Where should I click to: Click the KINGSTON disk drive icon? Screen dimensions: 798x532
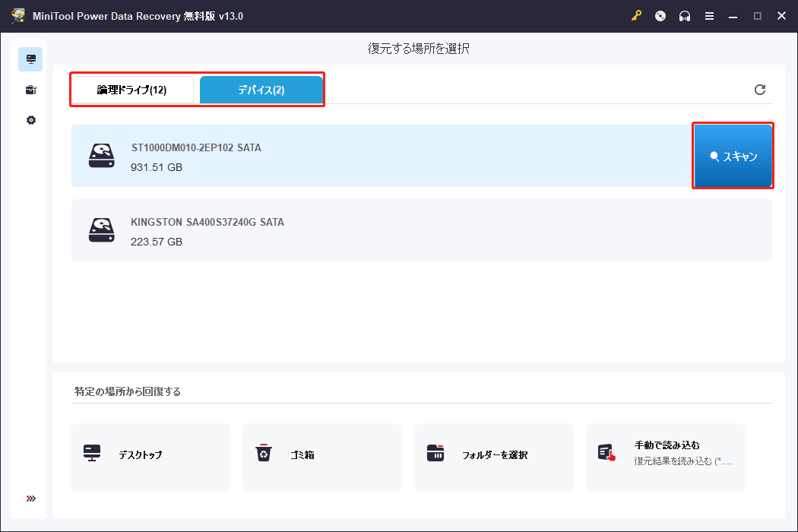(102, 230)
